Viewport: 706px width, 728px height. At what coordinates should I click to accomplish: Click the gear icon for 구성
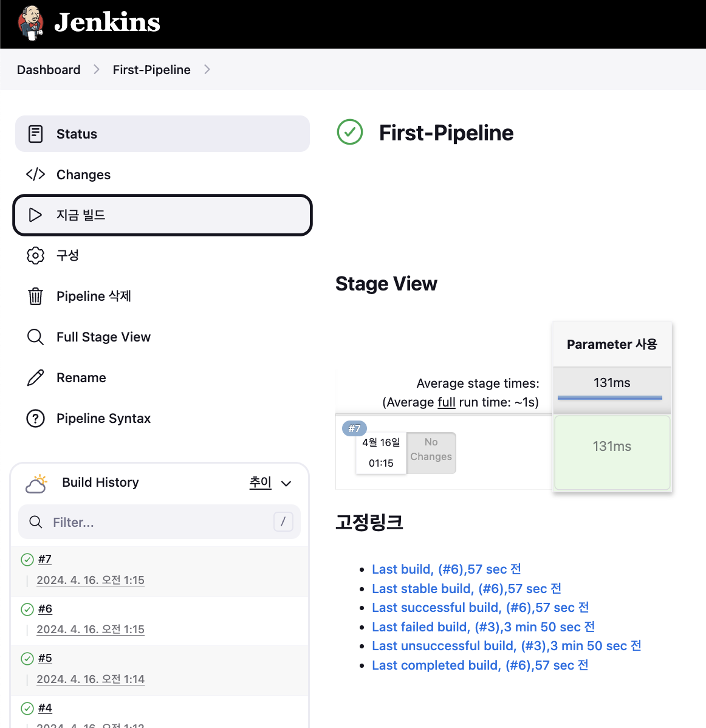click(x=36, y=255)
